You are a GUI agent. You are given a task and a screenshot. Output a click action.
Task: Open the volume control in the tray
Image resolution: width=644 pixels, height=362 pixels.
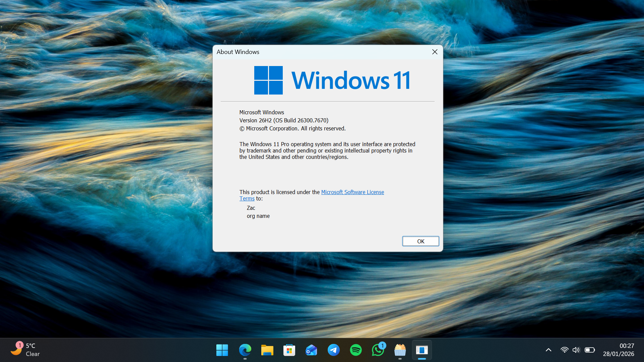coord(577,350)
